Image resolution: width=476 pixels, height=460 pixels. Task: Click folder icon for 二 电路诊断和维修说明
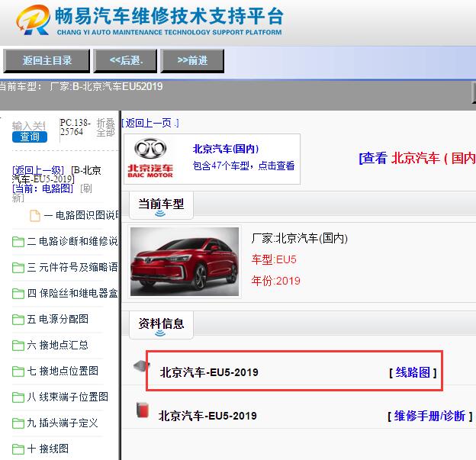click(18, 242)
